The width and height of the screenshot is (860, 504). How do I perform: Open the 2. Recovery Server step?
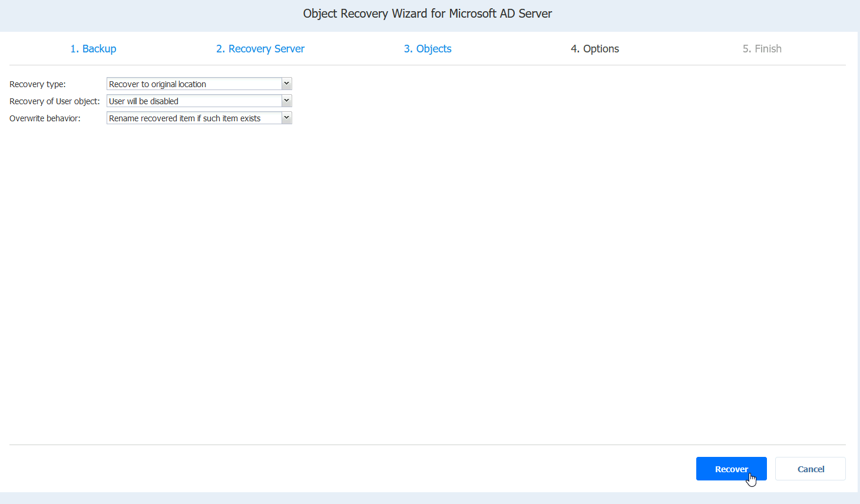(x=260, y=49)
